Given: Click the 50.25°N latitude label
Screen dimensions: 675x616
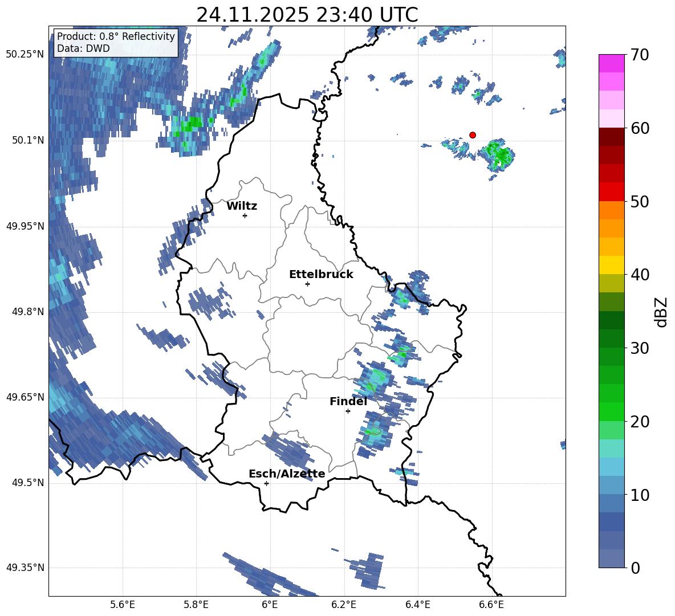Looking at the screenshot, I should (25, 55).
